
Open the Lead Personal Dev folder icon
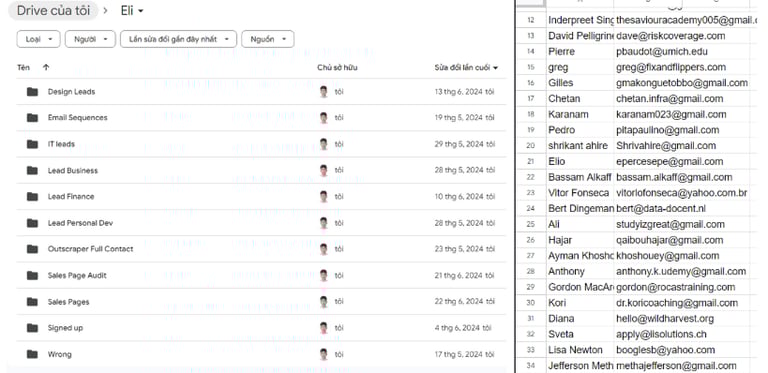point(32,223)
